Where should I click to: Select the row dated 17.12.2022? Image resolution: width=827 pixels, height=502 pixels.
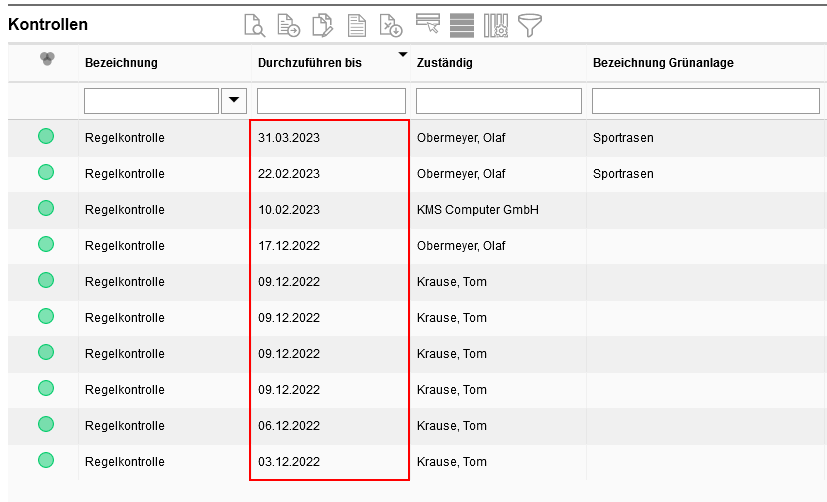(289, 245)
